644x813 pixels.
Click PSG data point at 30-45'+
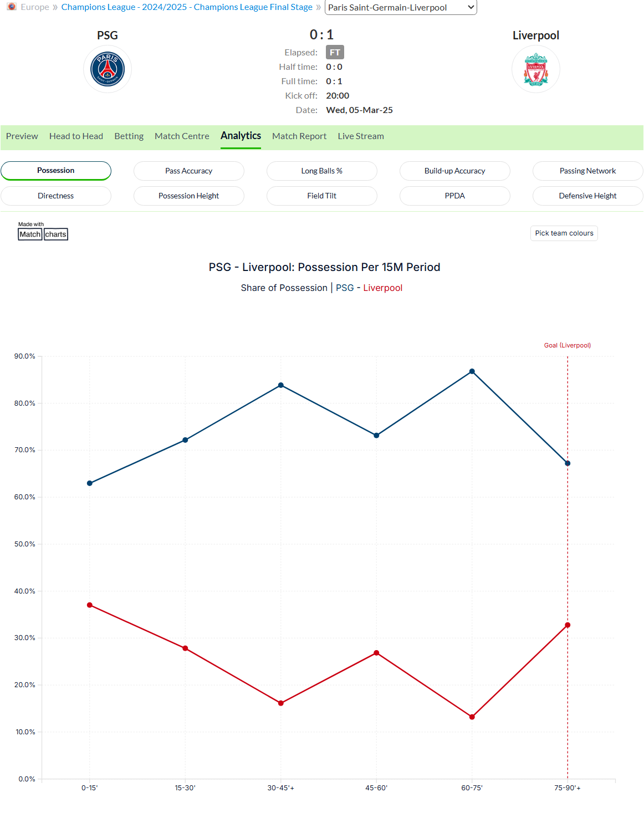281,385
